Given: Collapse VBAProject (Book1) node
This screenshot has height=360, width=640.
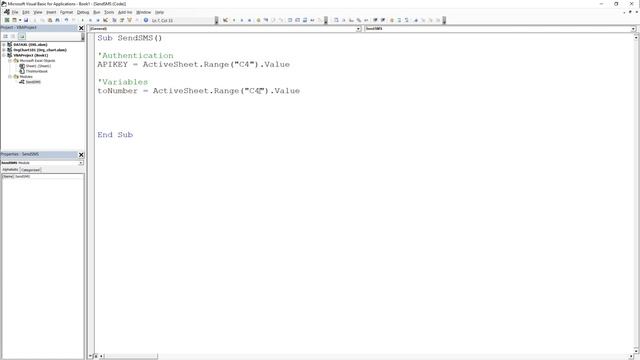Looking at the screenshot, I should point(4,55).
